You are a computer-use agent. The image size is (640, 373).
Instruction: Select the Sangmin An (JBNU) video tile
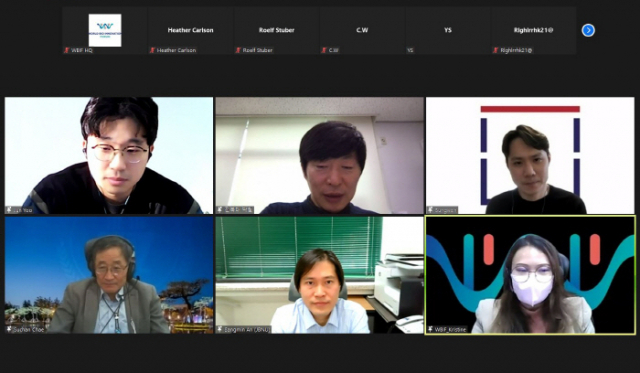click(x=320, y=275)
